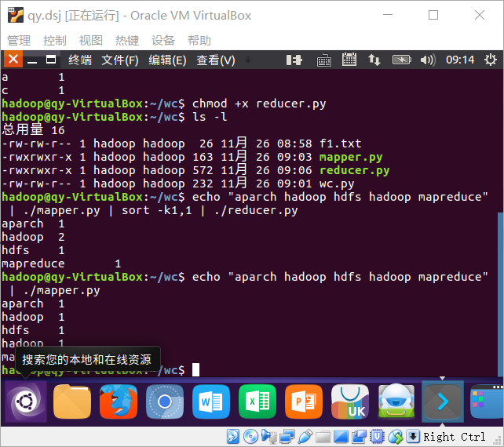This screenshot has width=504, height=447.
Task: Open the UK software store icon
Action: coord(350,402)
